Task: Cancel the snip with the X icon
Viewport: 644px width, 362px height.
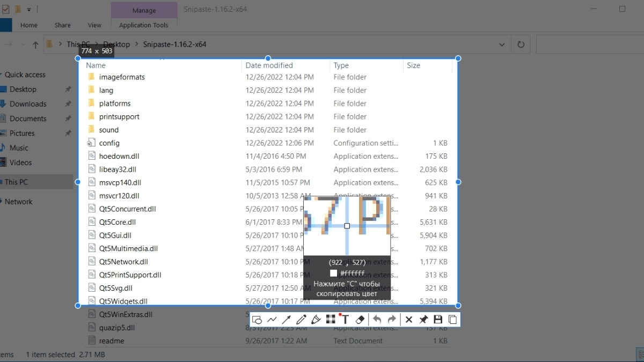Action: tap(409, 320)
